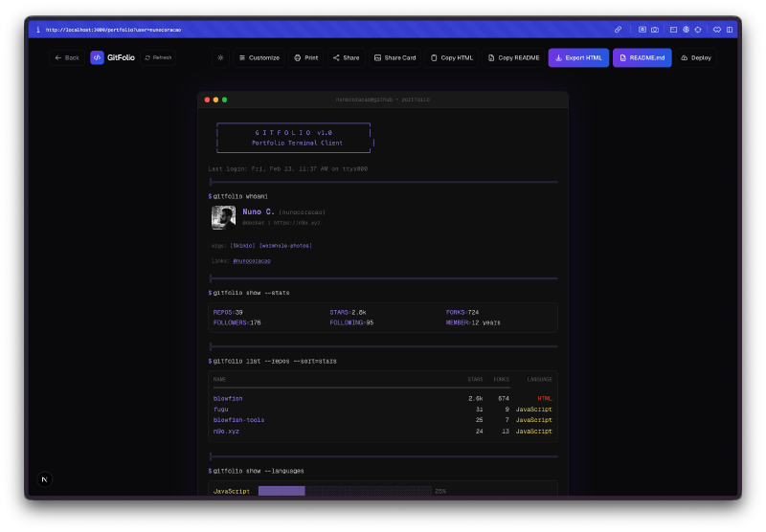766x532 pixels.
Task: Open the blowfish-tools repository link
Action: [x=238, y=420]
